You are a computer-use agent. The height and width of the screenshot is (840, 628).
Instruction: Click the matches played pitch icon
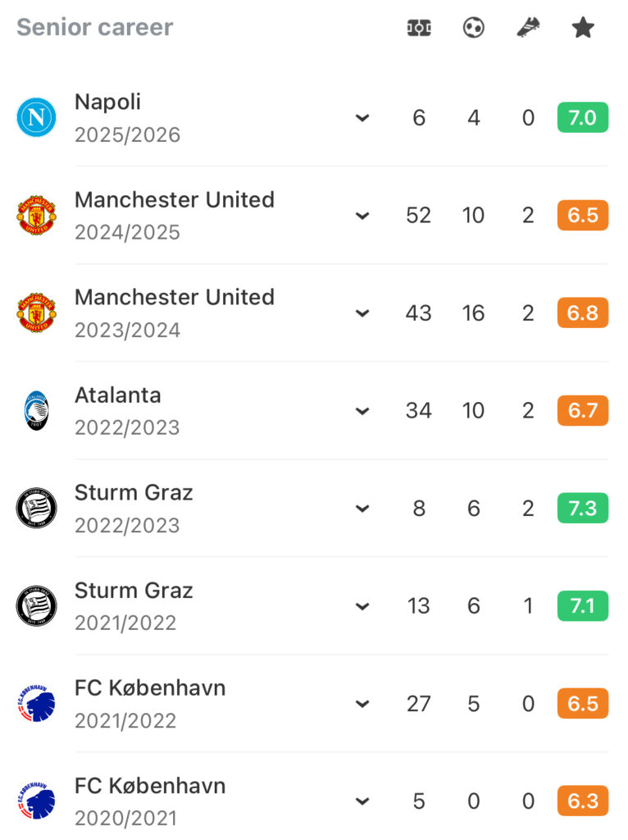(419, 28)
